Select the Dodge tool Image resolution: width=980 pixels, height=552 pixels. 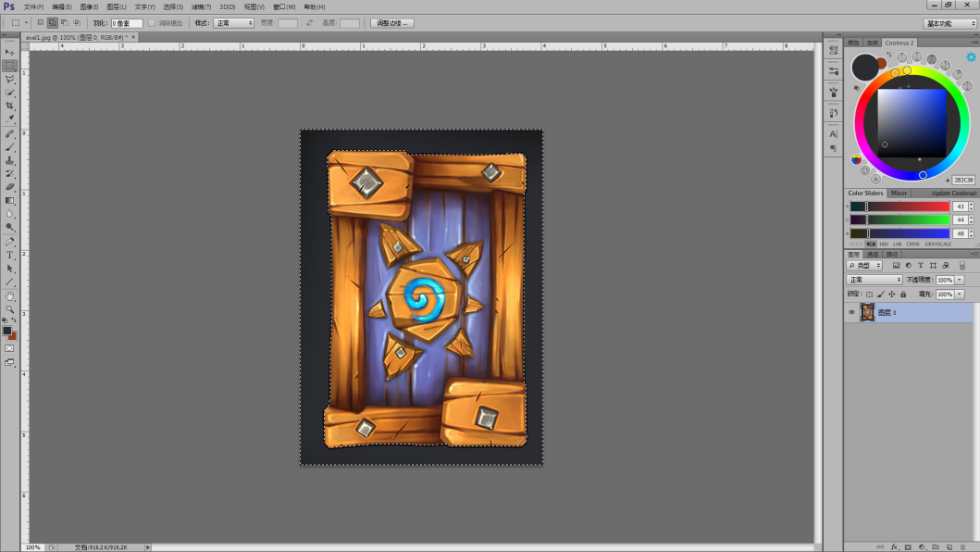point(9,227)
